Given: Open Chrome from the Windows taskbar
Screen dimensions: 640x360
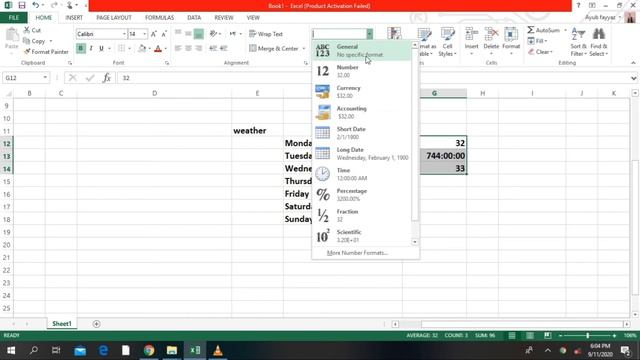Looking at the screenshot, I should 149,350.
